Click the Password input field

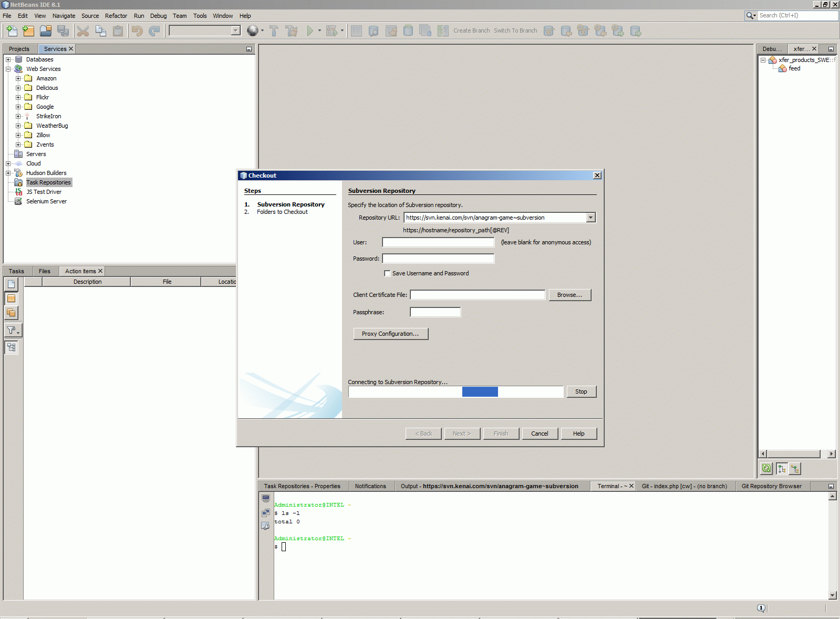pos(438,259)
